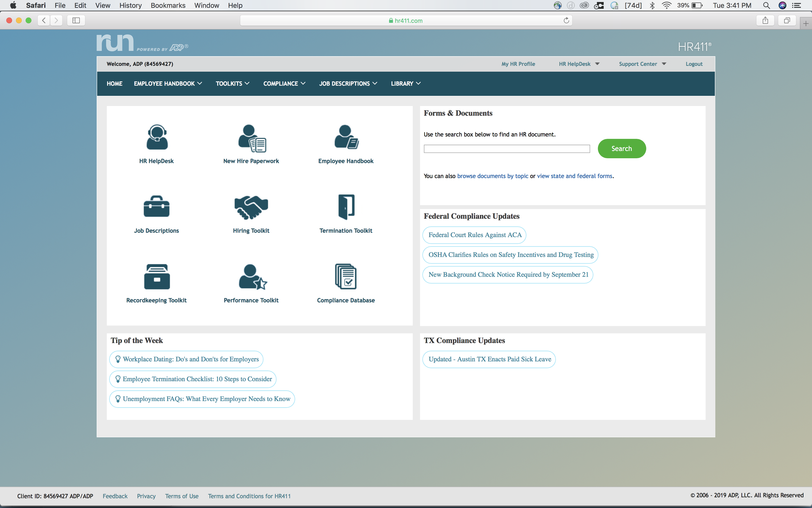Image resolution: width=812 pixels, height=508 pixels.
Task: Open Safari's Edit menu
Action: (x=80, y=6)
